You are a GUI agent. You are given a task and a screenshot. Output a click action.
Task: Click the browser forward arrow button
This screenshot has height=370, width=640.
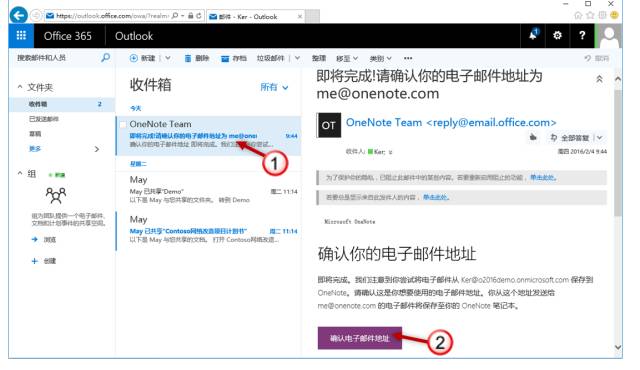(36, 16)
